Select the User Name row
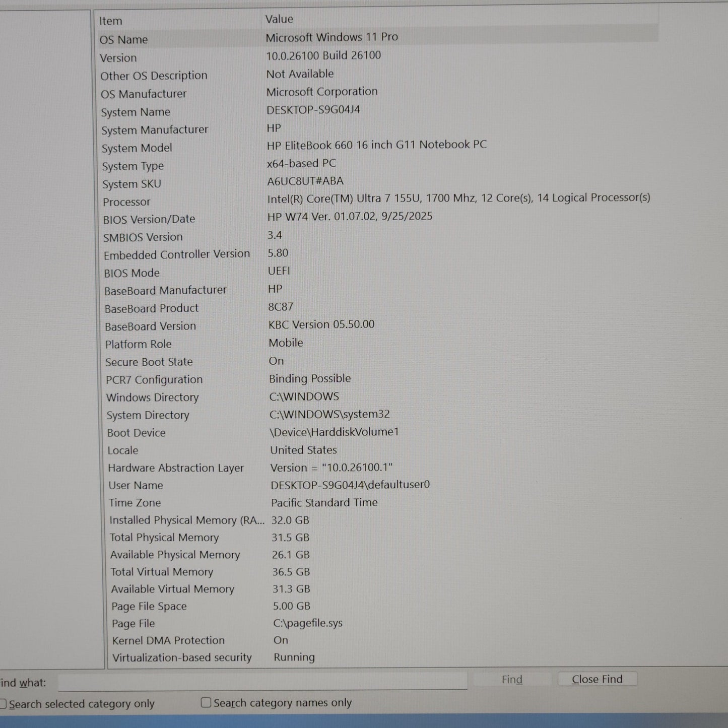 point(136,485)
